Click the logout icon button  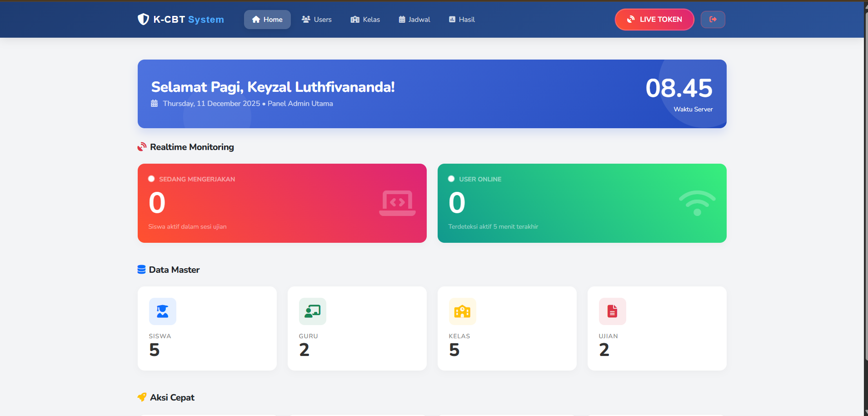[x=713, y=20]
